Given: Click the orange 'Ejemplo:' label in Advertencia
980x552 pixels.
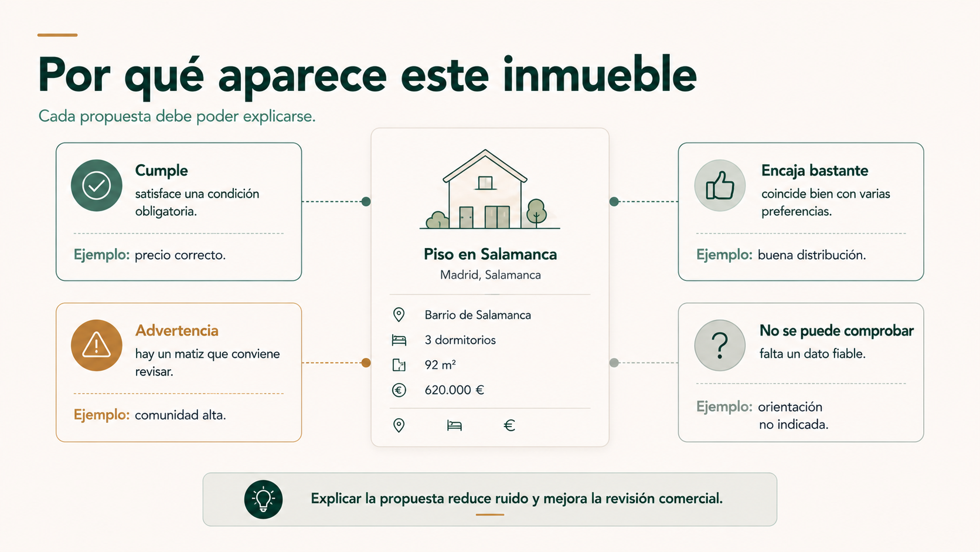Looking at the screenshot, I should point(101,415).
